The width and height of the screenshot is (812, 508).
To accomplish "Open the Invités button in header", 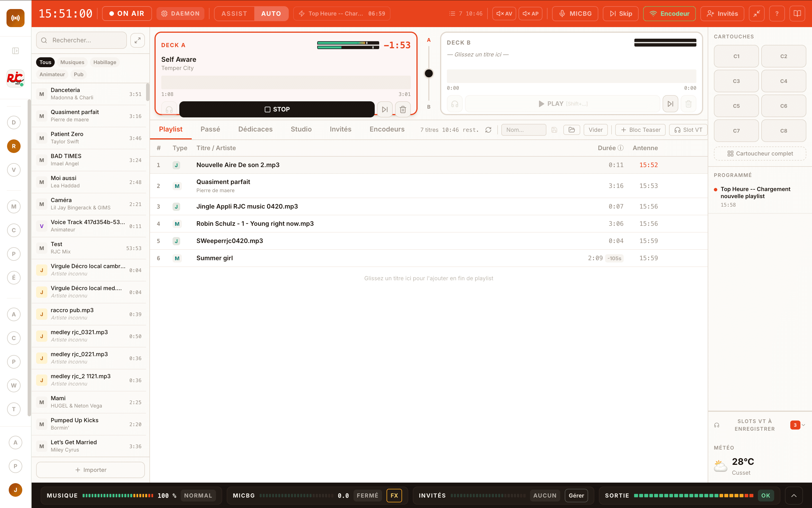I will coord(722,14).
